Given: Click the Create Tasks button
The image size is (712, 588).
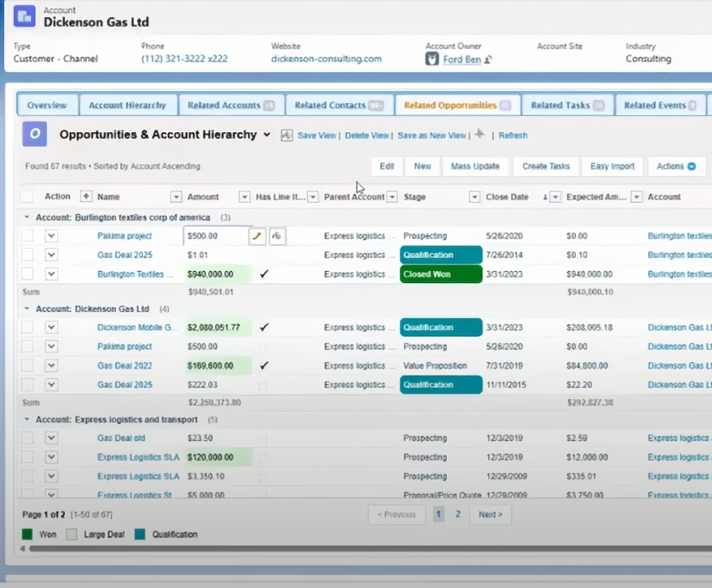Looking at the screenshot, I should [546, 166].
